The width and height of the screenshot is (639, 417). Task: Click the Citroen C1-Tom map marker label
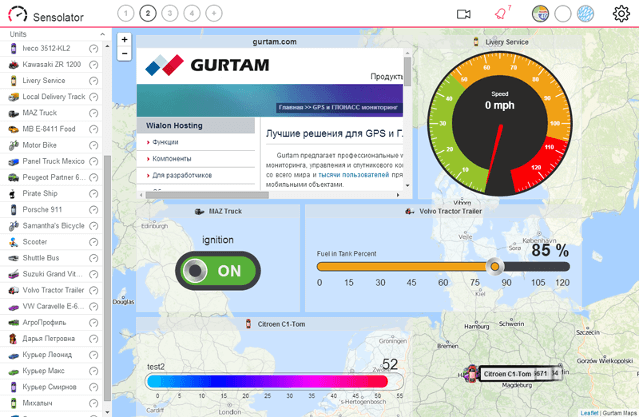click(x=515, y=374)
